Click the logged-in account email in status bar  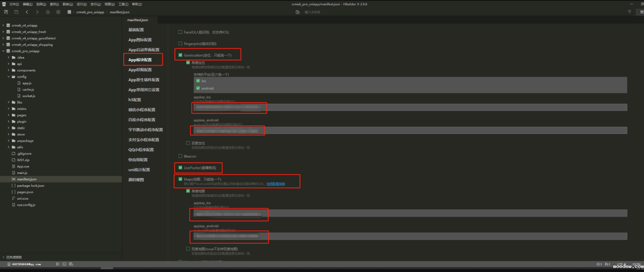26,264
